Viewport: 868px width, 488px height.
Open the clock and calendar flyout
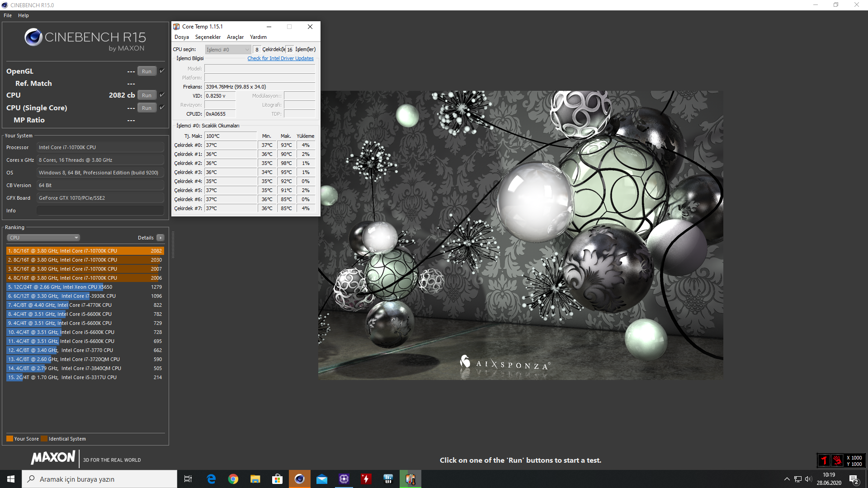point(829,479)
